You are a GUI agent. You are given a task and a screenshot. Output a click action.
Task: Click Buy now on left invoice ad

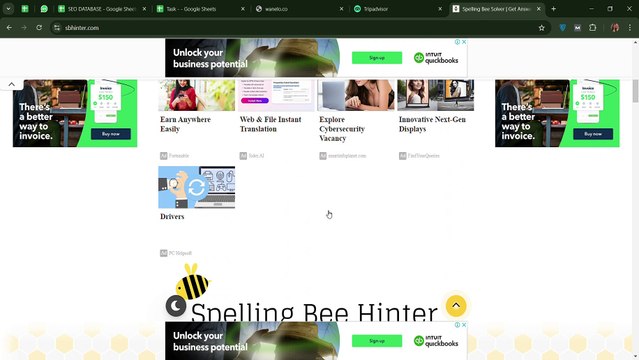[111, 134]
